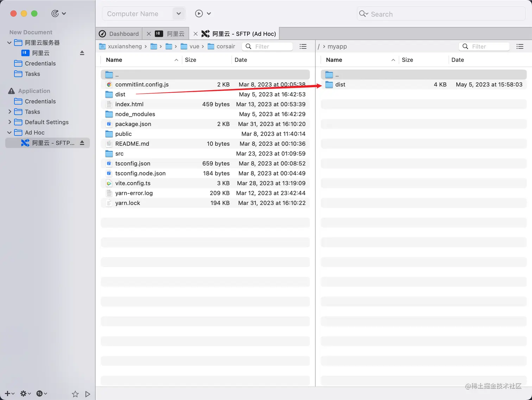532x400 pixels.
Task: Expand the Application Tasks folder
Action: [x=9, y=112]
